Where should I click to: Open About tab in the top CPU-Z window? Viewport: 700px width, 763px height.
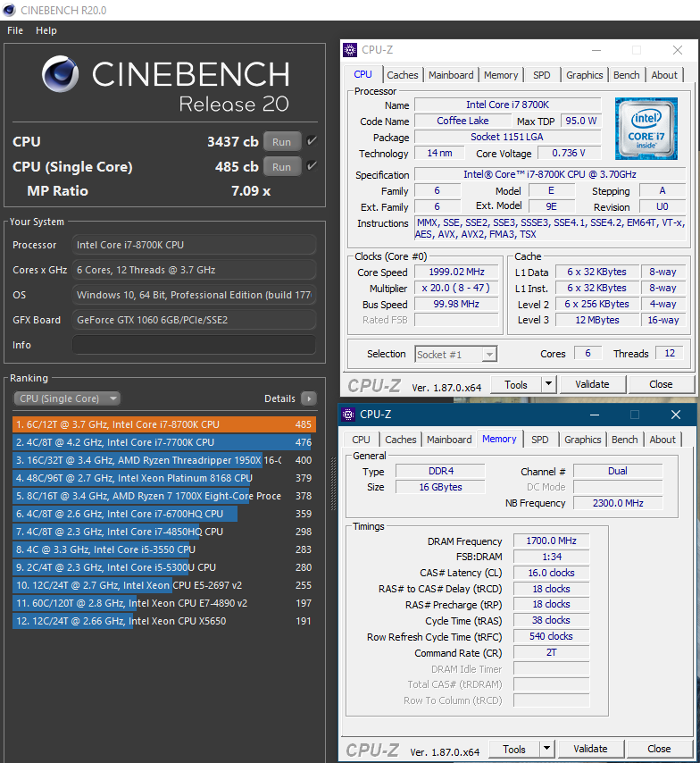664,75
